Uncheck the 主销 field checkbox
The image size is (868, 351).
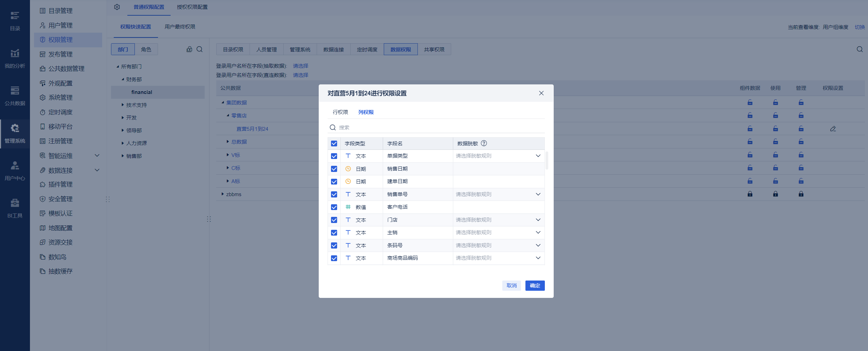[x=334, y=233]
